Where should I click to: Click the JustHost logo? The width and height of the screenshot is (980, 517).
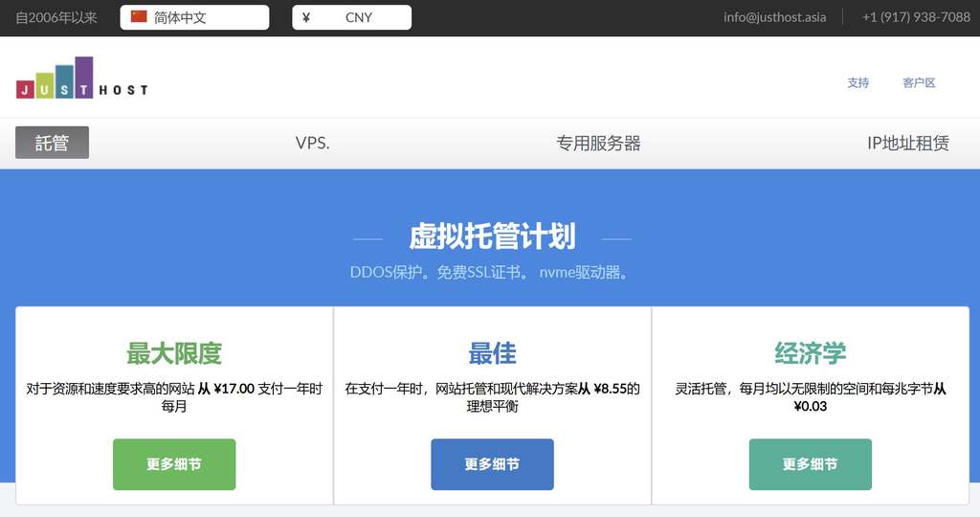[82, 78]
